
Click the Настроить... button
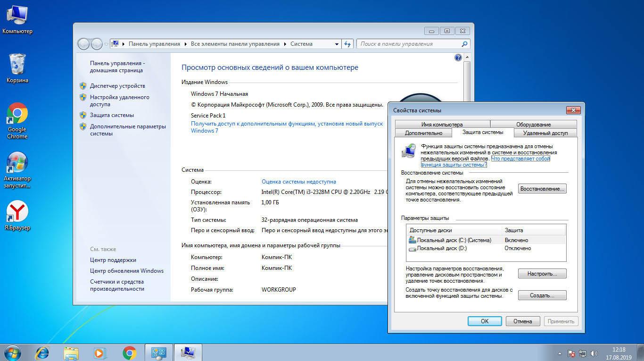pos(542,274)
